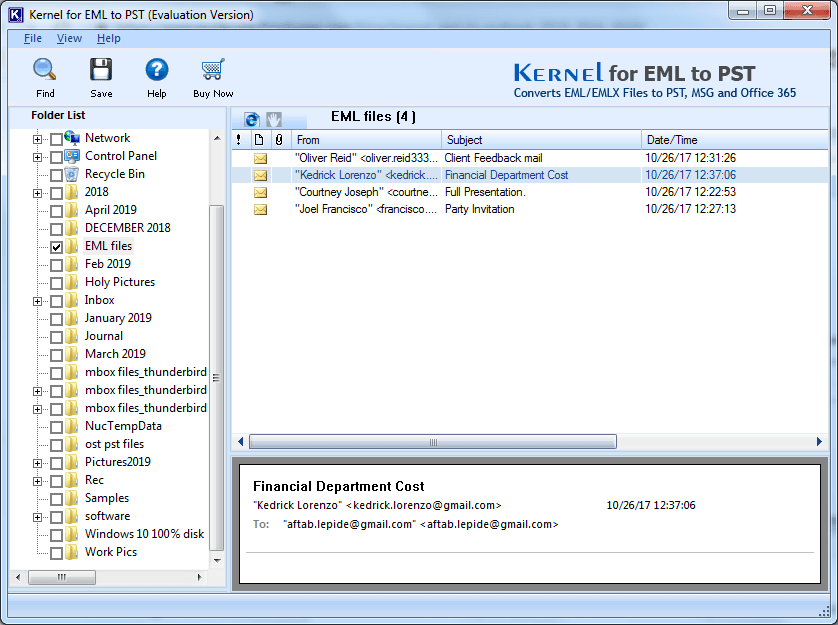Click the folder icon next to EML files
The width and height of the screenshot is (838, 625).
tap(72, 246)
